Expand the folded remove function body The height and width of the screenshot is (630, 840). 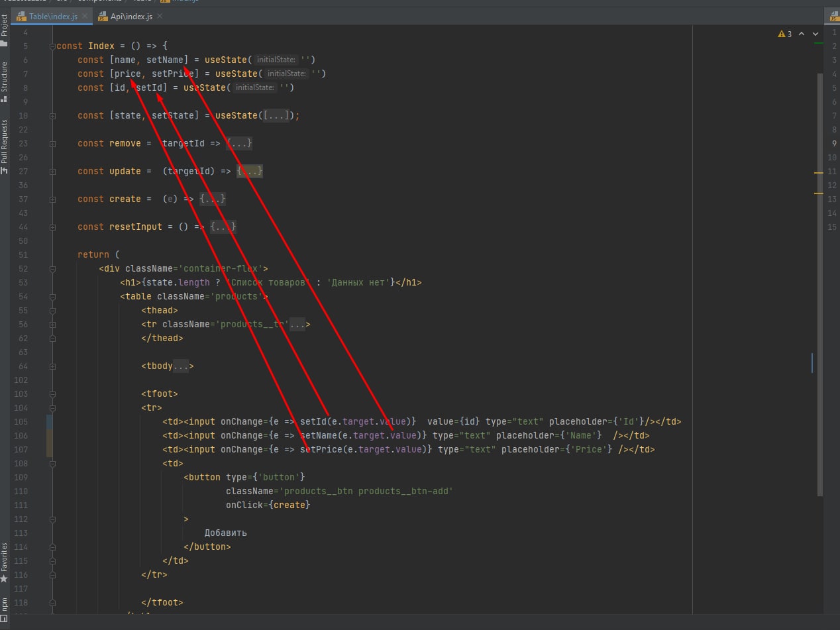(239, 144)
